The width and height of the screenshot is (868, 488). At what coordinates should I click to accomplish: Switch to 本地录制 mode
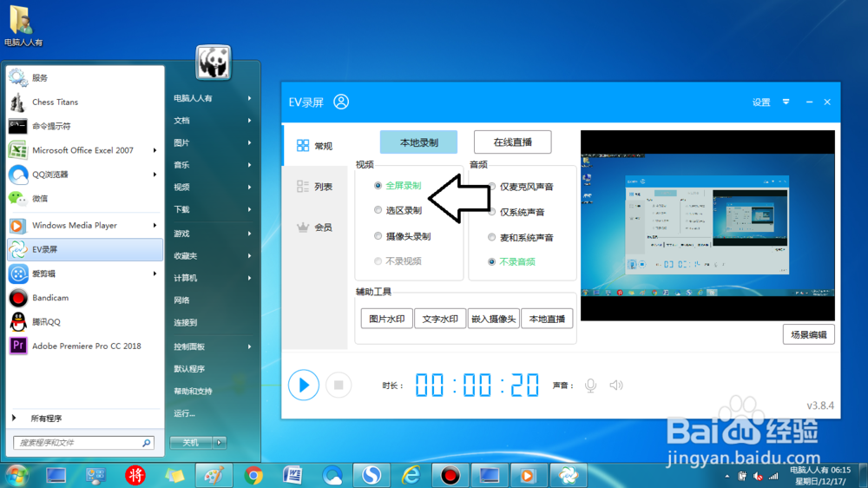[418, 142]
